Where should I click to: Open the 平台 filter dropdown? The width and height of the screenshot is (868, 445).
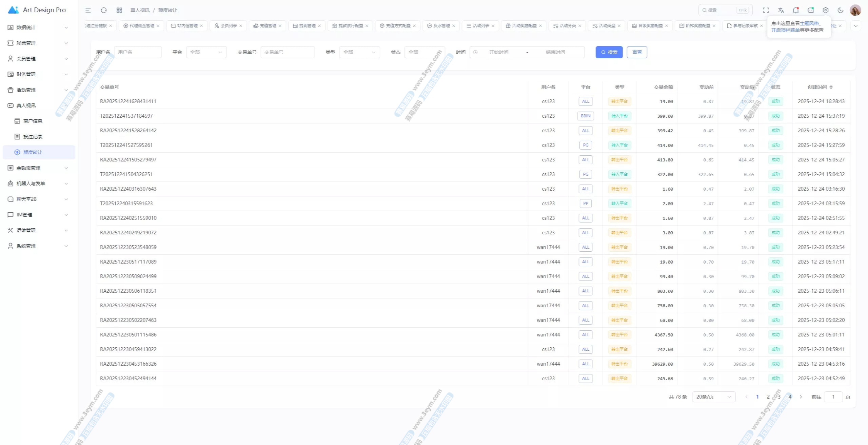(206, 52)
